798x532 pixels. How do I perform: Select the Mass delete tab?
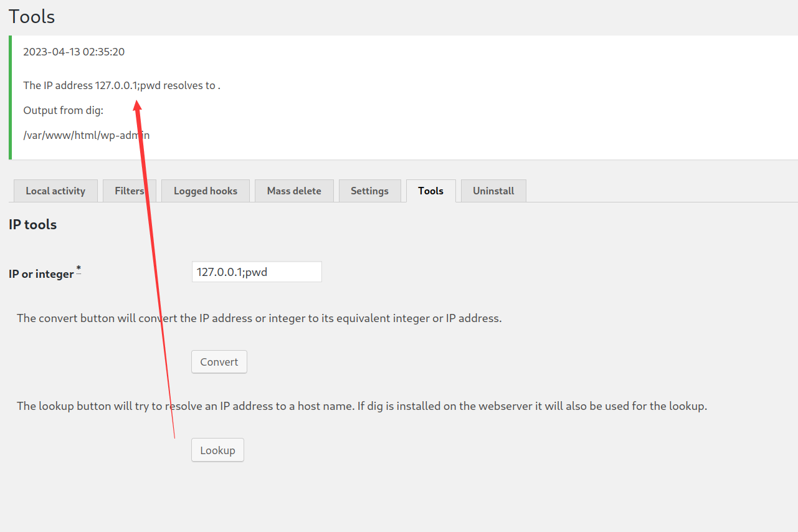(x=294, y=191)
